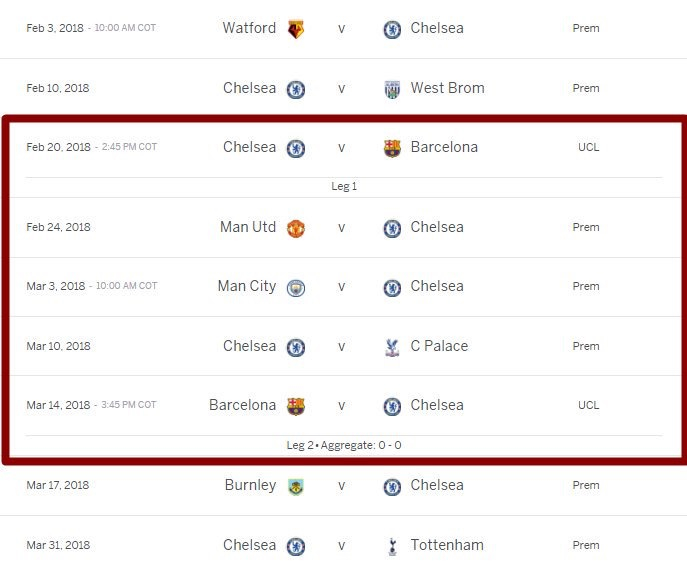This screenshot has width=687, height=567.
Task: Open the West Brom team link
Action: 447,88
